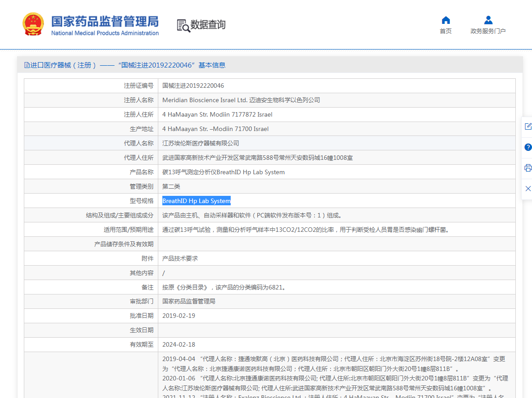532x398 pixels.
Task: Open attachment 产品技术要求
Action: pos(180,259)
